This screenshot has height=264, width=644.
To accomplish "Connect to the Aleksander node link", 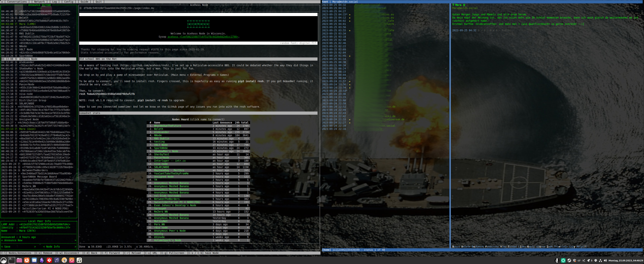I will coord(161,132).
